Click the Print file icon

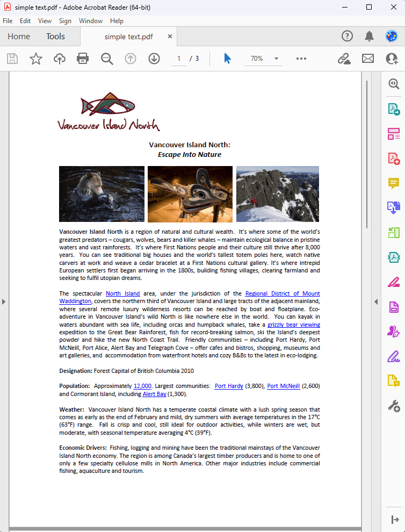(82, 59)
